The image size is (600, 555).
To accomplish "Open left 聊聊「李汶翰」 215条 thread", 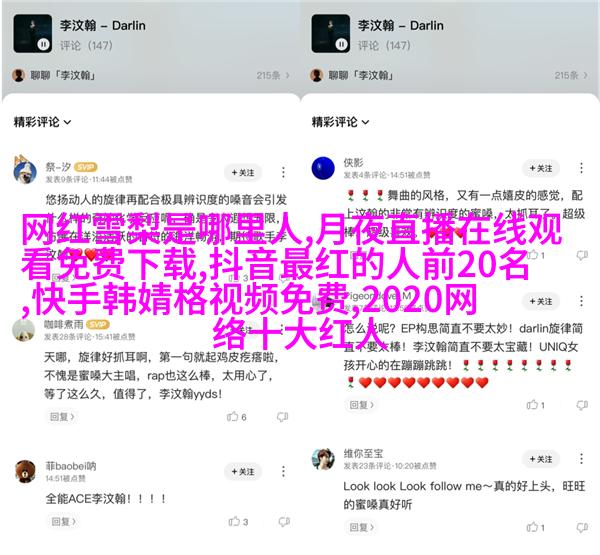I will [151, 75].
